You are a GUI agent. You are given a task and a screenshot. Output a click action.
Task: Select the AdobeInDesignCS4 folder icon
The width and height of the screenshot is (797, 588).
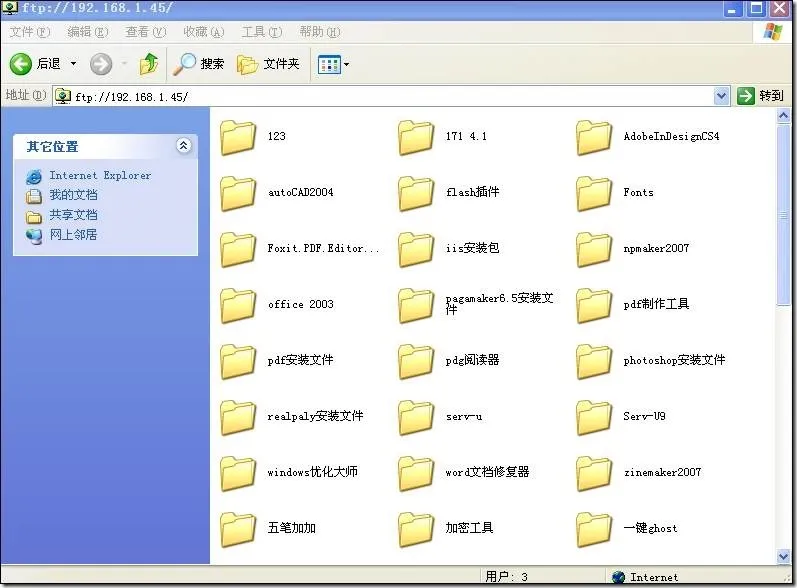click(594, 137)
